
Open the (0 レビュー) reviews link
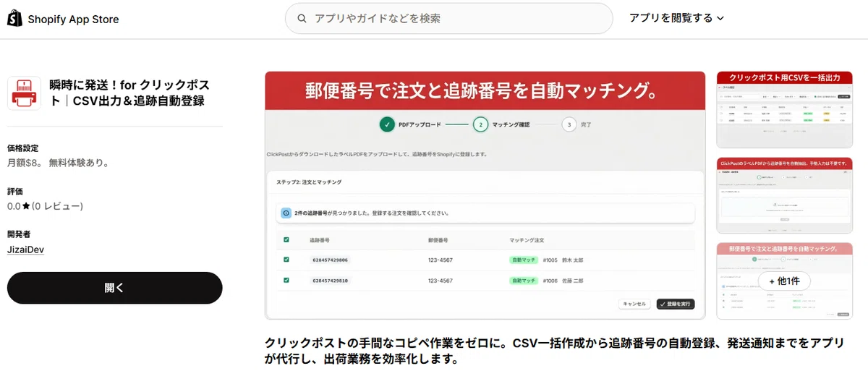(58, 206)
